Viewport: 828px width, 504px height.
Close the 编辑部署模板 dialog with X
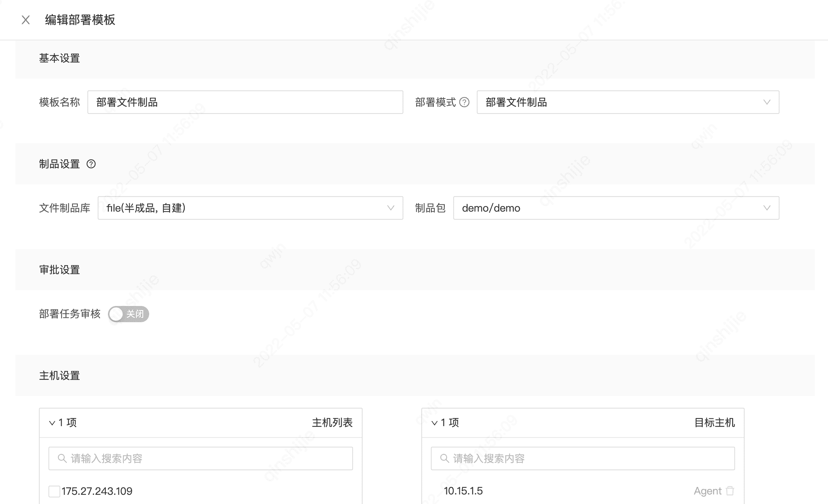click(26, 20)
